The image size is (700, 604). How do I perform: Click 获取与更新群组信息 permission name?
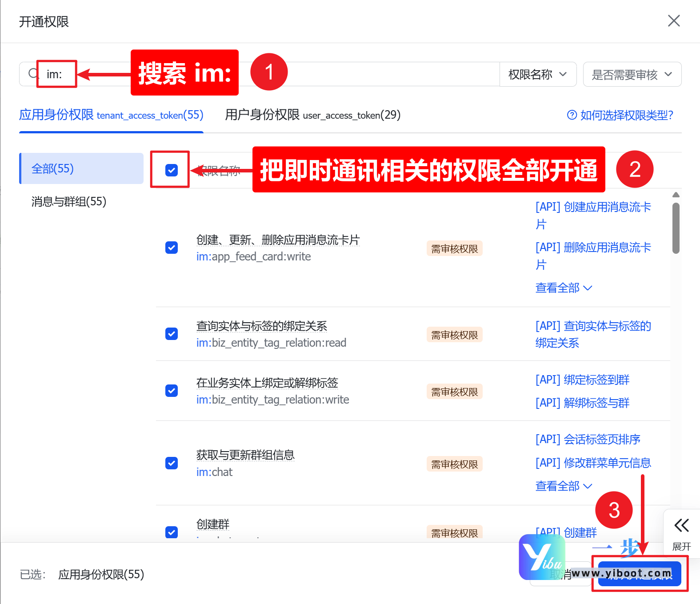(246, 455)
